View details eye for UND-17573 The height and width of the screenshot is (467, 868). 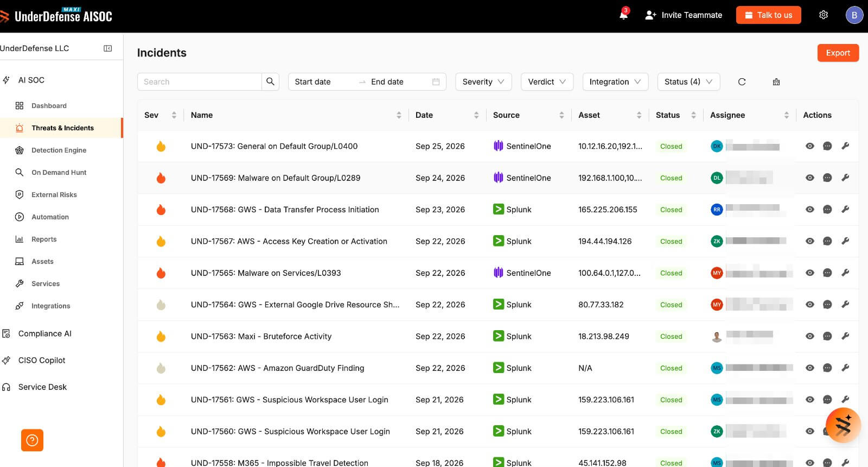[x=810, y=146]
